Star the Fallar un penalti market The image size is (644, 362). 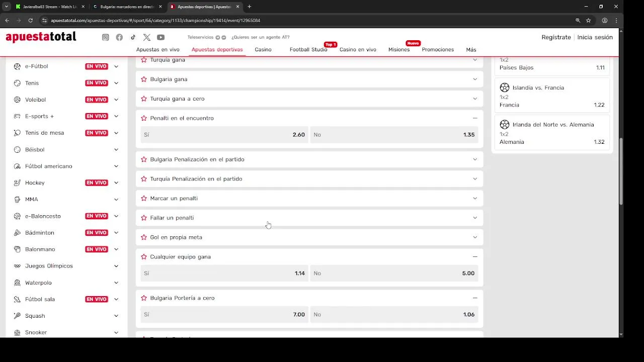point(144,218)
